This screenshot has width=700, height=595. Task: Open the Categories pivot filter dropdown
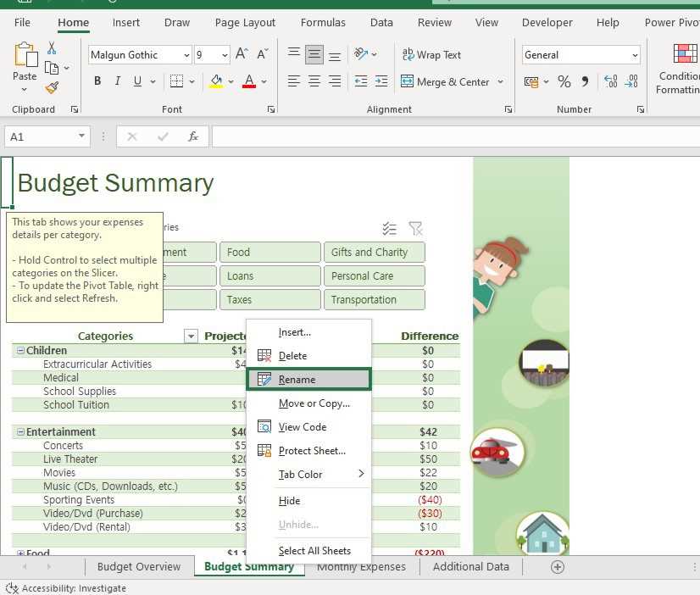[x=191, y=336]
